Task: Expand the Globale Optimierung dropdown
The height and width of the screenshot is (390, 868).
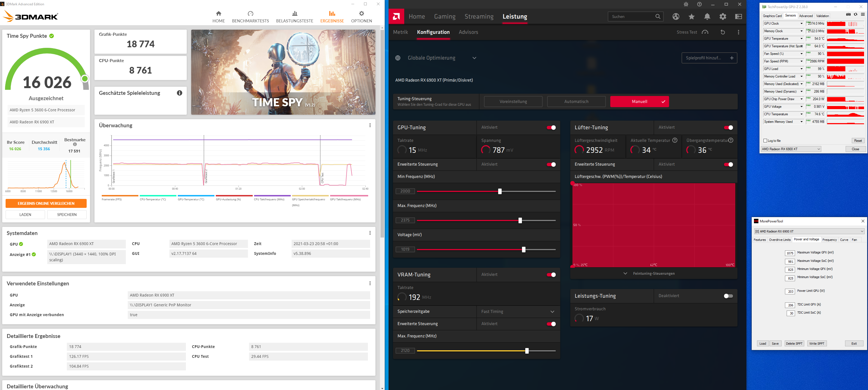Action: pyautogui.click(x=474, y=58)
